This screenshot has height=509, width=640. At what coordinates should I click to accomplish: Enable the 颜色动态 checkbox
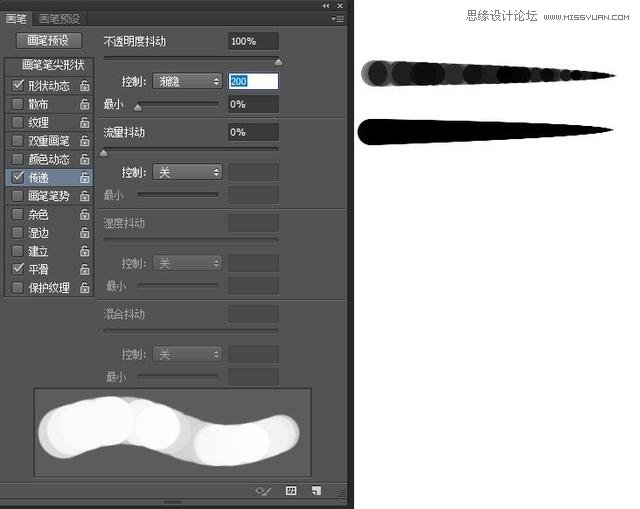(18, 159)
